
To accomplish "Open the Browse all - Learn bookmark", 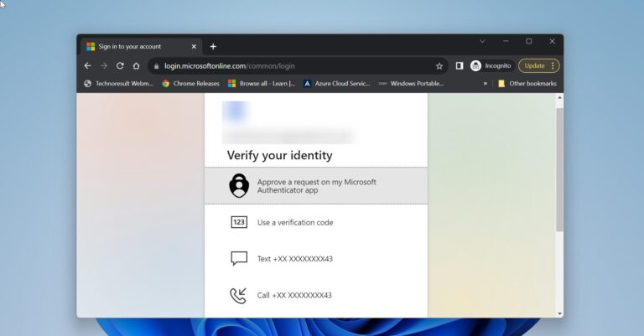I will click(262, 83).
